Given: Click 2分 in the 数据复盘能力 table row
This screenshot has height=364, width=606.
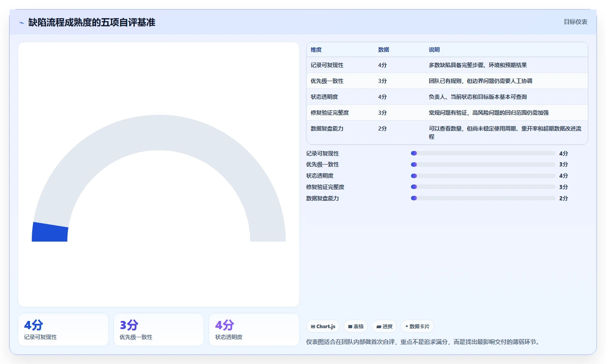Looking at the screenshot, I should (382, 129).
